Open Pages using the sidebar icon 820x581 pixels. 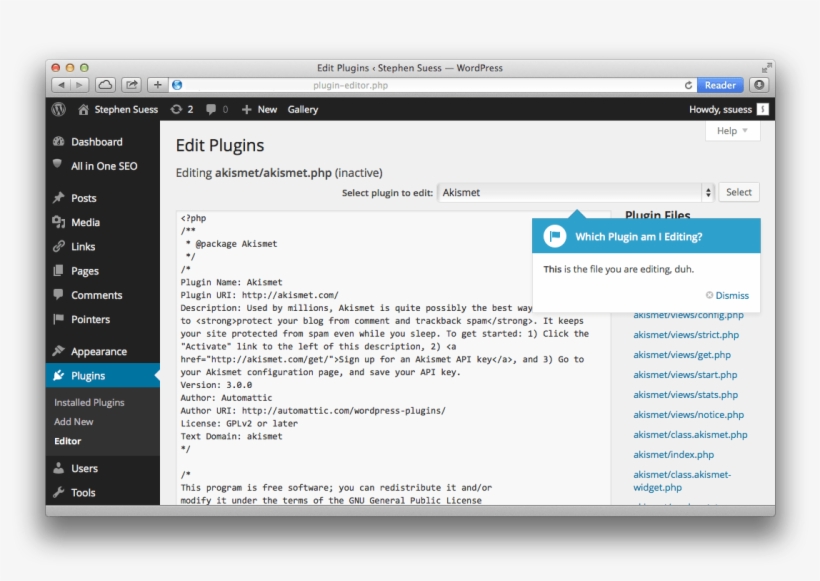tap(60, 270)
